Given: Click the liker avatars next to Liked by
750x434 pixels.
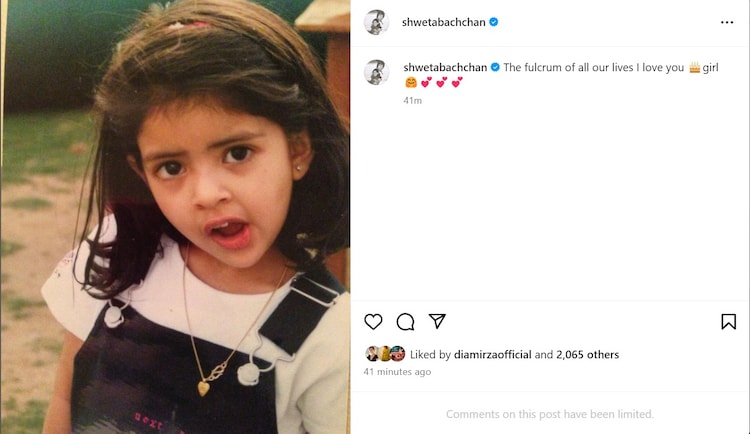Looking at the screenshot, I should [385, 354].
